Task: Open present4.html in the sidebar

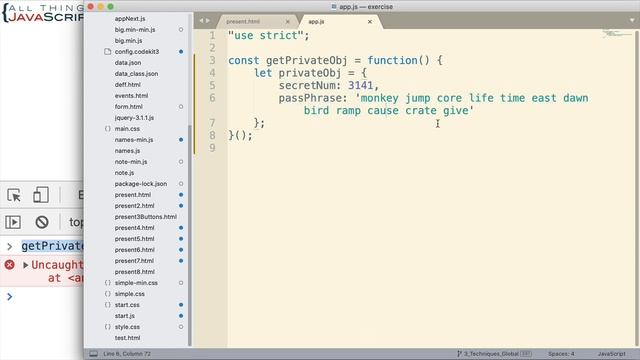Action: click(x=134, y=228)
